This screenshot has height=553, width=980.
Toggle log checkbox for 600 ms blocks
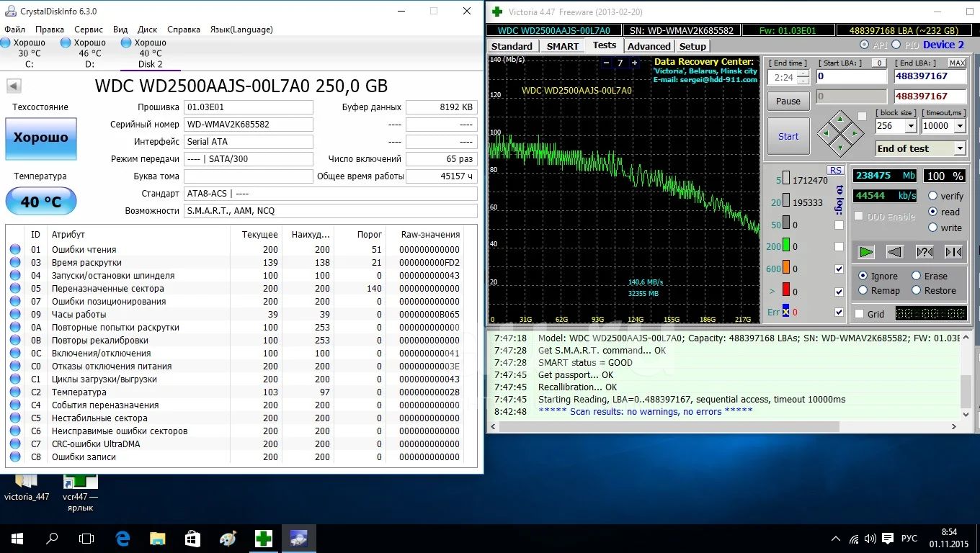click(839, 269)
